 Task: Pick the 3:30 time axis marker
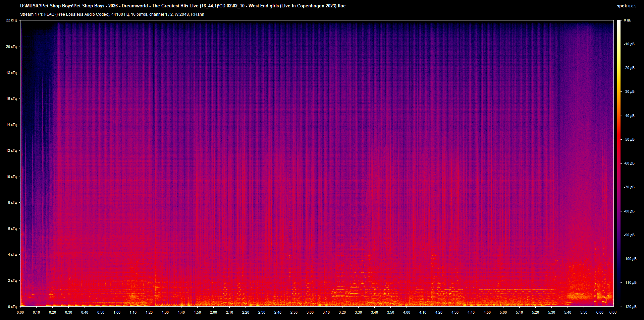[358, 312]
